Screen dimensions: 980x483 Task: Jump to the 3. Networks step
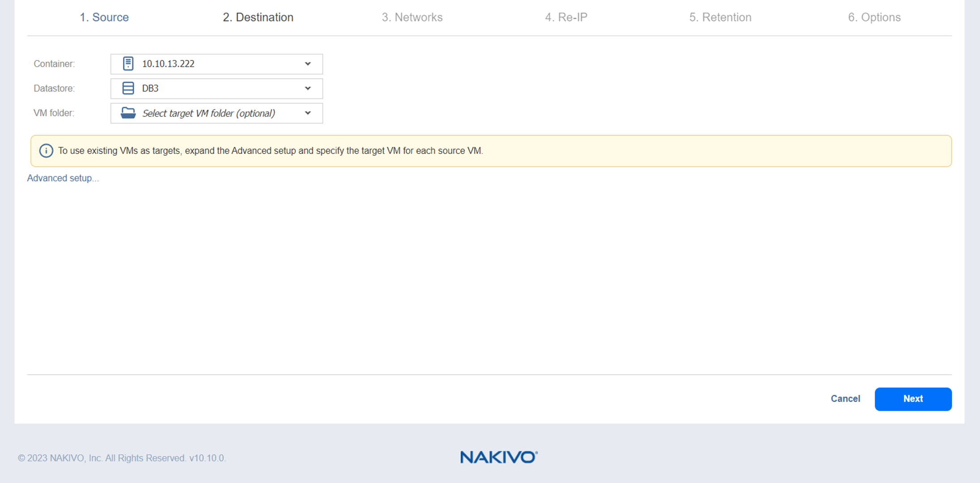[x=412, y=17]
